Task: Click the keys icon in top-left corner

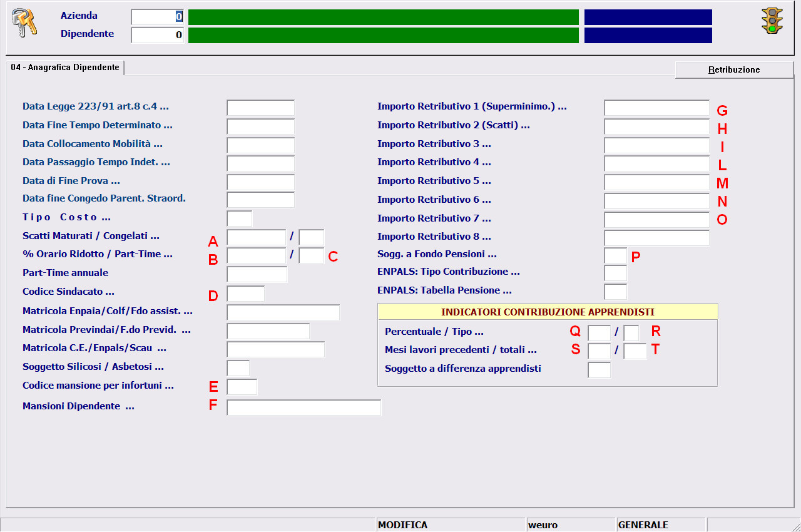Action: [24, 23]
